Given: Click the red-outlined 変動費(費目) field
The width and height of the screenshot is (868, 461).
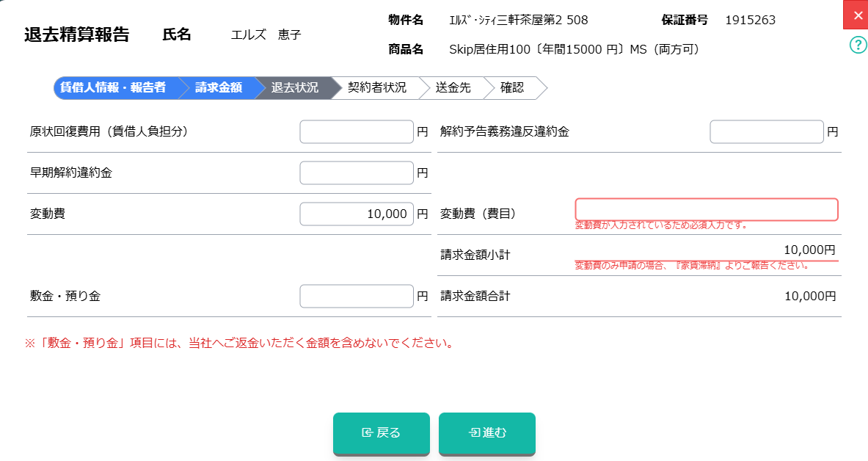Looking at the screenshot, I should point(706,210).
